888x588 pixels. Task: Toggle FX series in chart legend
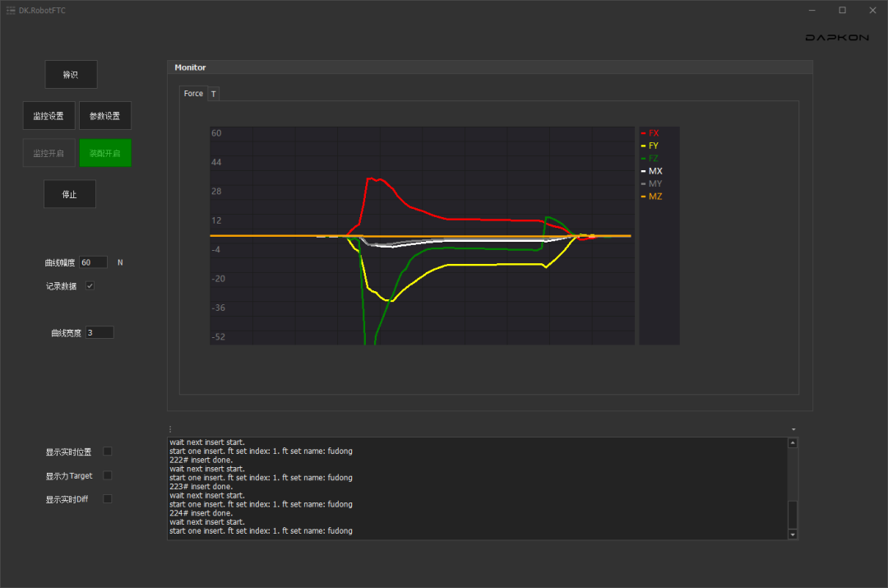[650, 133]
